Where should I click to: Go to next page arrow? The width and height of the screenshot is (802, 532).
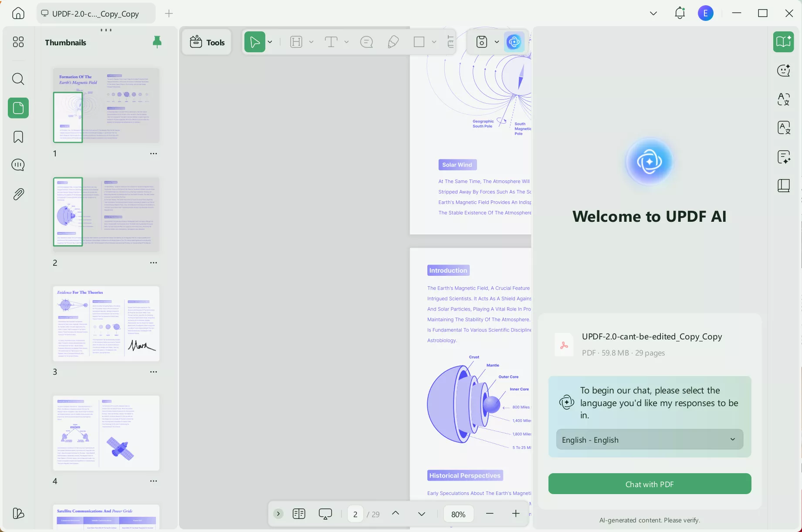(x=422, y=514)
